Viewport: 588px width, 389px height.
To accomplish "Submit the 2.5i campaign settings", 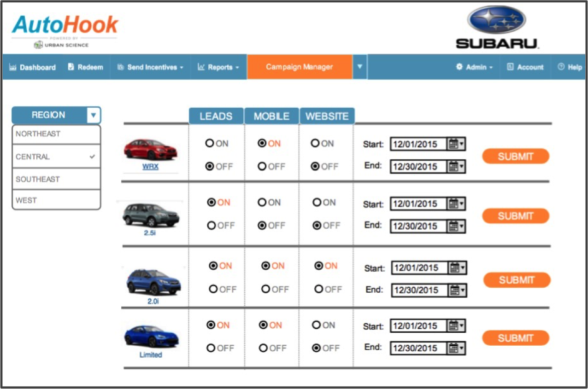I will click(x=516, y=216).
